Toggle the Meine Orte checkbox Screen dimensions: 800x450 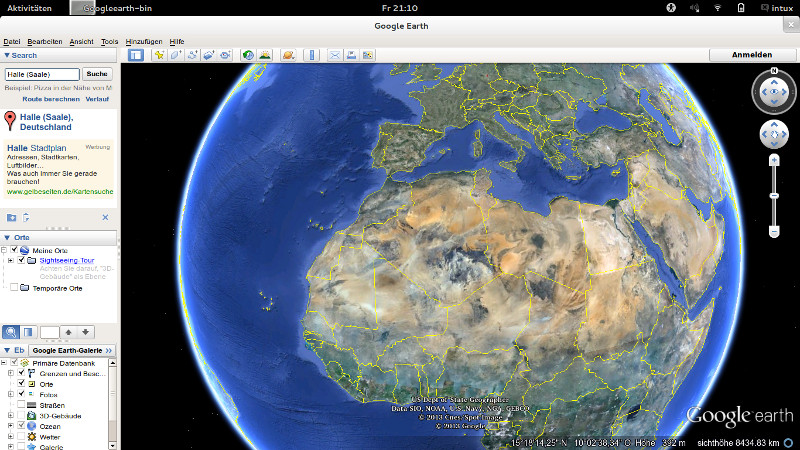pos(14,250)
